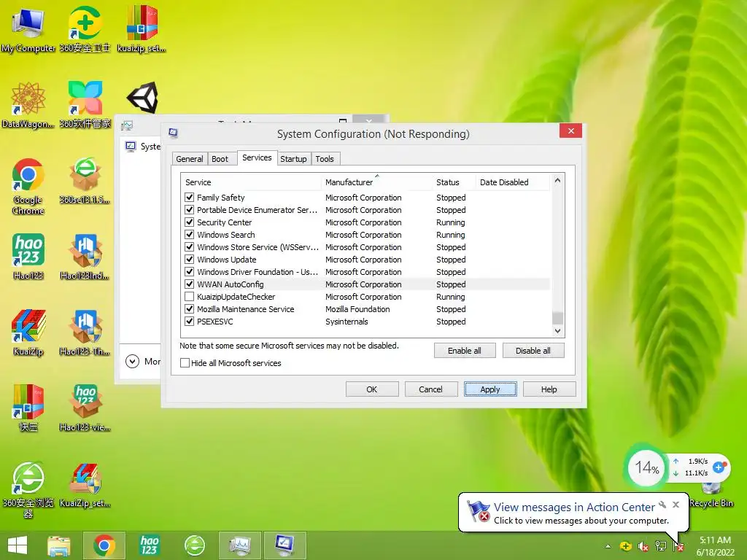Open KuaiZip desktop shortcut
Image resolution: width=747 pixels, height=560 pixels.
coord(28,332)
